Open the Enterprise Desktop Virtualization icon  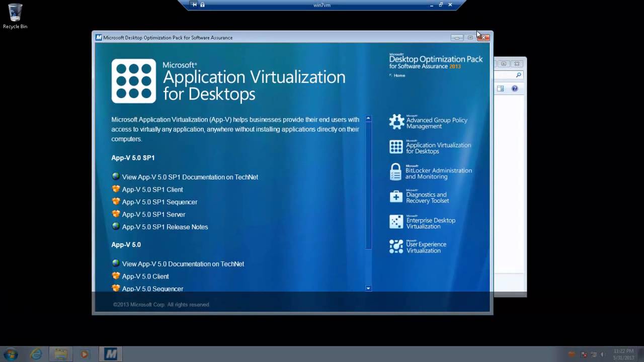[396, 222]
